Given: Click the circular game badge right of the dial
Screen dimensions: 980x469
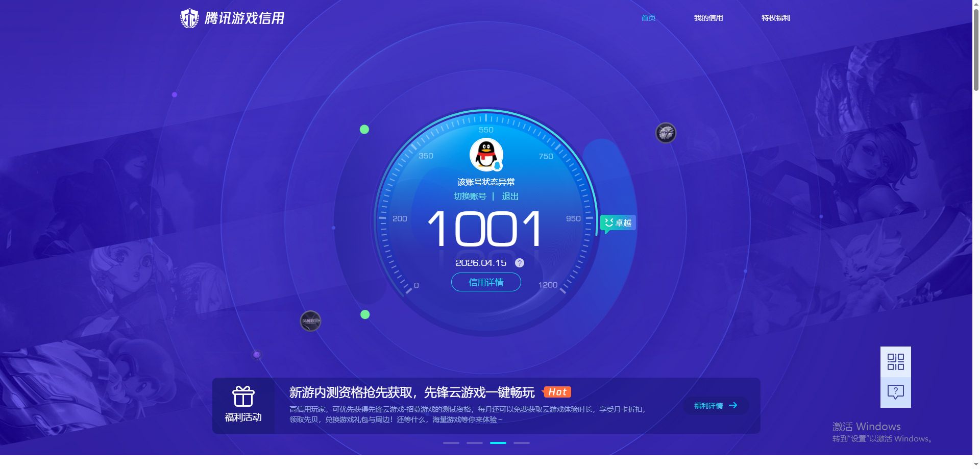Looking at the screenshot, I should [x=665, y=133].
